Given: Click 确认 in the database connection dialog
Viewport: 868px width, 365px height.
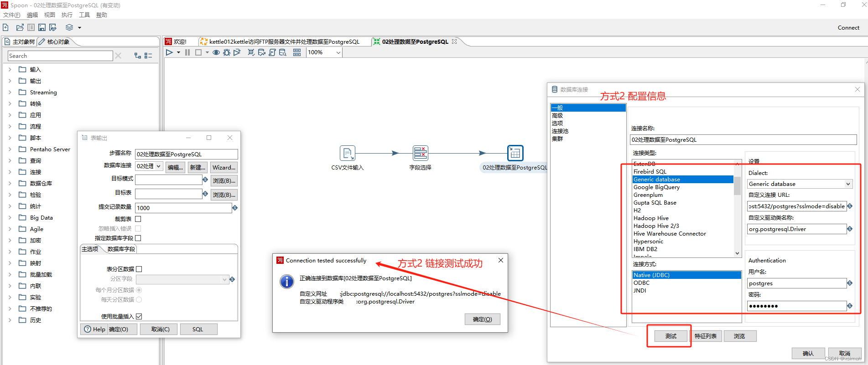Looking at the screenshot, I should 808,354.
